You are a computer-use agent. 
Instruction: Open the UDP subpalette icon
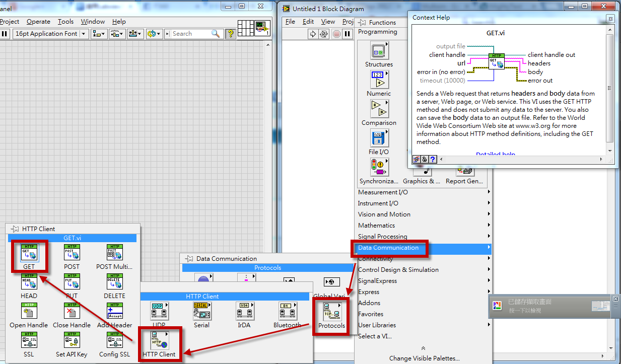[x=159, y=311]
